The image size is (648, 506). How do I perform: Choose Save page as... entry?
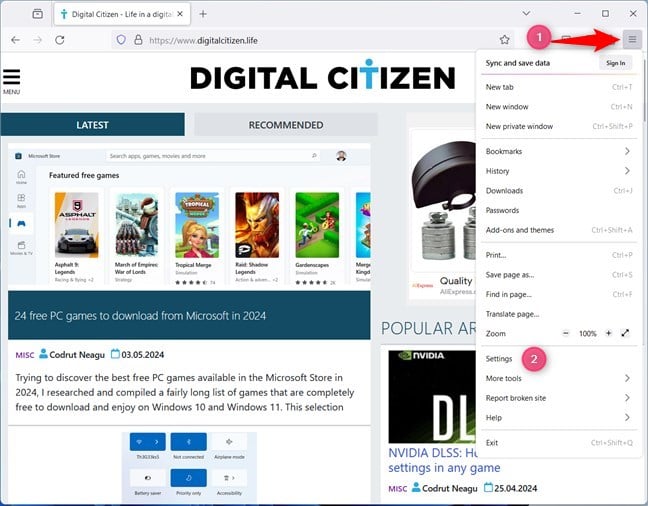coord(559,275)
